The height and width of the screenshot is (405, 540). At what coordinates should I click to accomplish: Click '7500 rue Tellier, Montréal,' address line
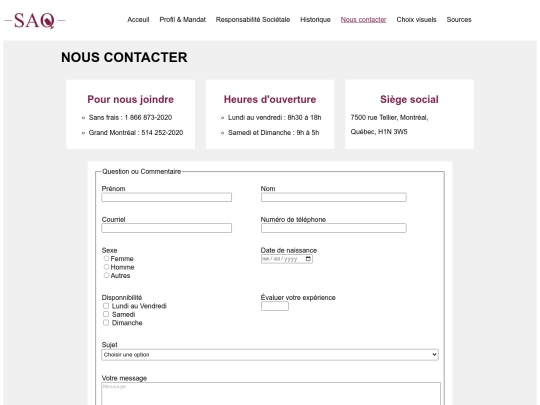click(x=390, y=117)
